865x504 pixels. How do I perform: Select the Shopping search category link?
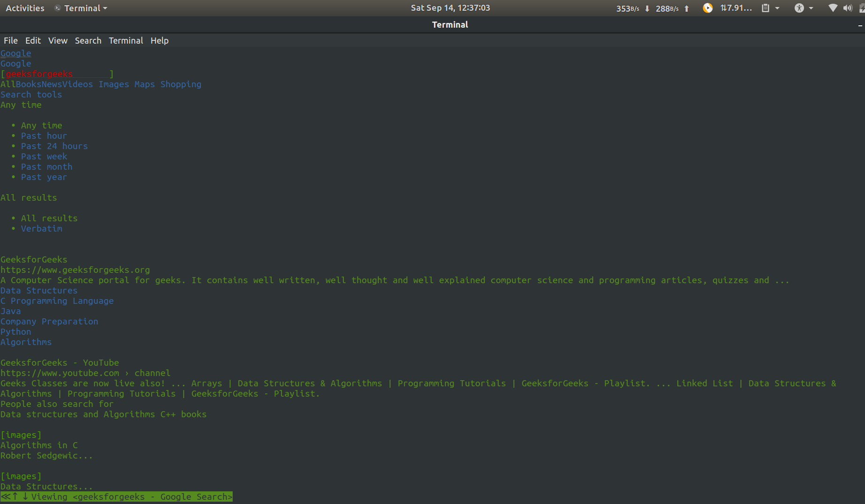pyautogui.click(x=181, y=84)
